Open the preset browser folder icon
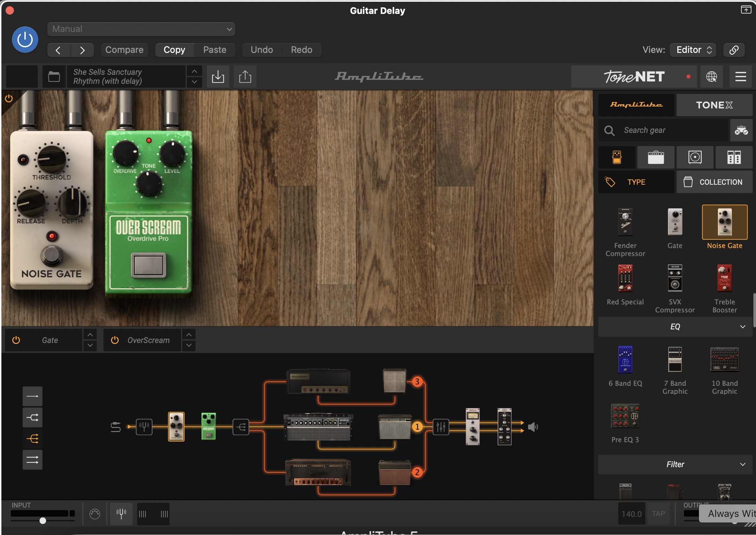The height and width of the screenshot is (535, 756). coord(54,77)
